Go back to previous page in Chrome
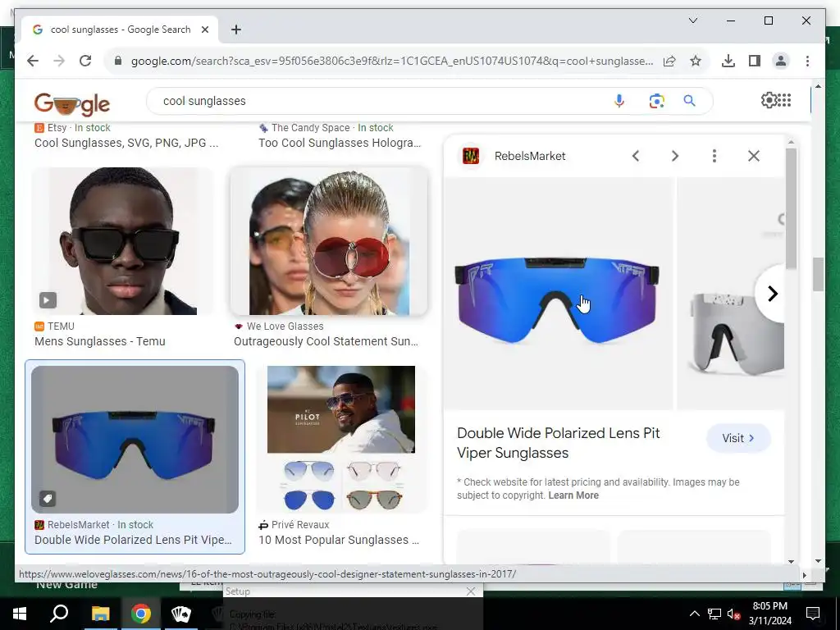 pos(33,61)
